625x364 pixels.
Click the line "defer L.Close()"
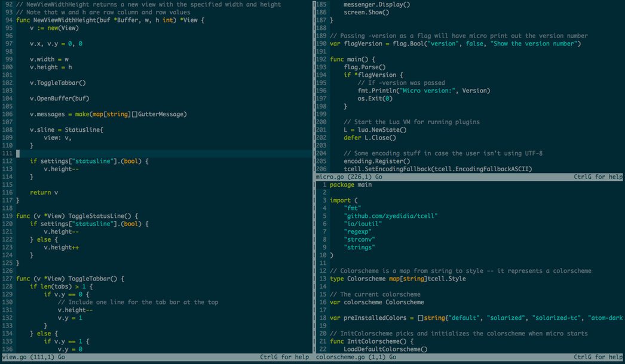pyautogui.click(x=370, y=137)
